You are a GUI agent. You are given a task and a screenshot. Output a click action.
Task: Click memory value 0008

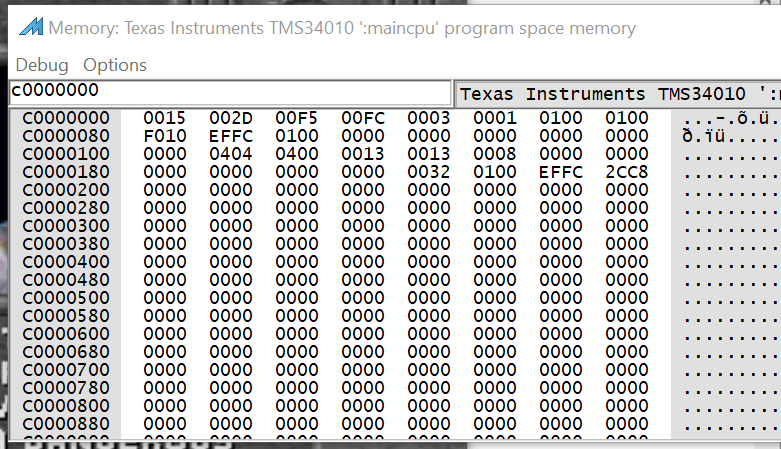click(x=495, y=154)
